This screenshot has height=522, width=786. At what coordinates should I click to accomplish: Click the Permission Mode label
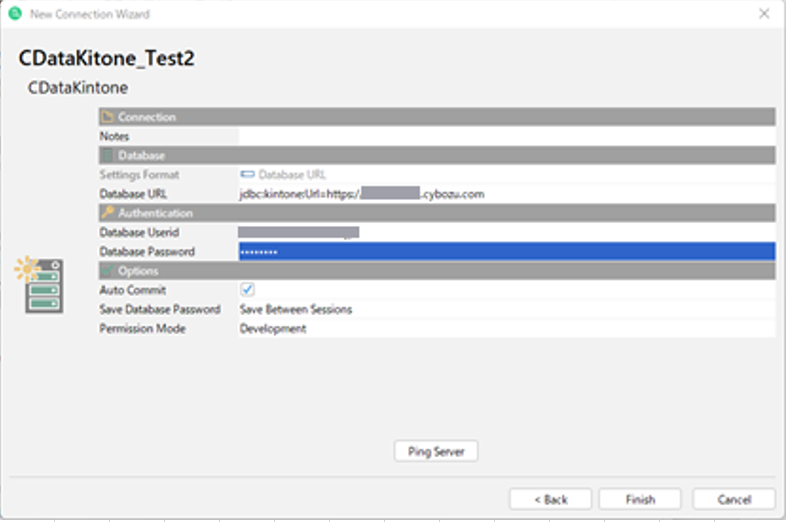pos(142,328)
